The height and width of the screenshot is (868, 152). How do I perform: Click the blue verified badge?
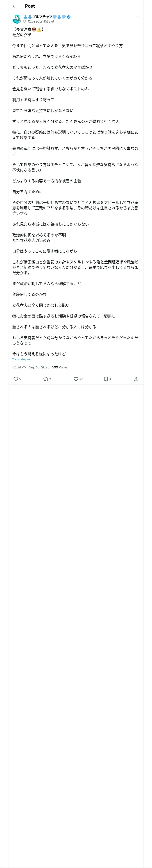[x=69, y=17]
